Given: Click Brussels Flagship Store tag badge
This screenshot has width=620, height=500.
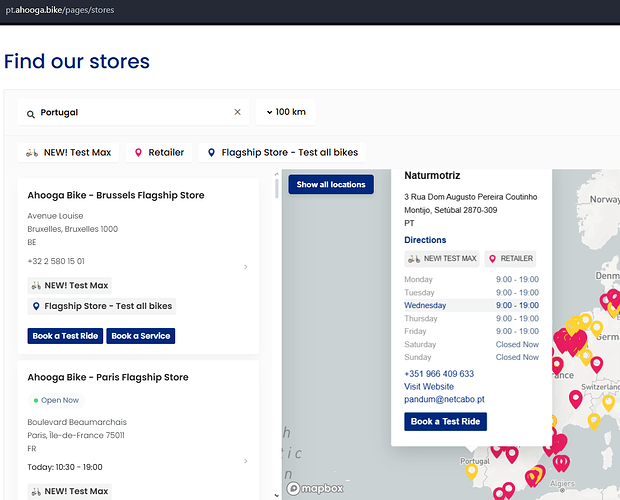Looking at the screenshot, I should (102, 306).
